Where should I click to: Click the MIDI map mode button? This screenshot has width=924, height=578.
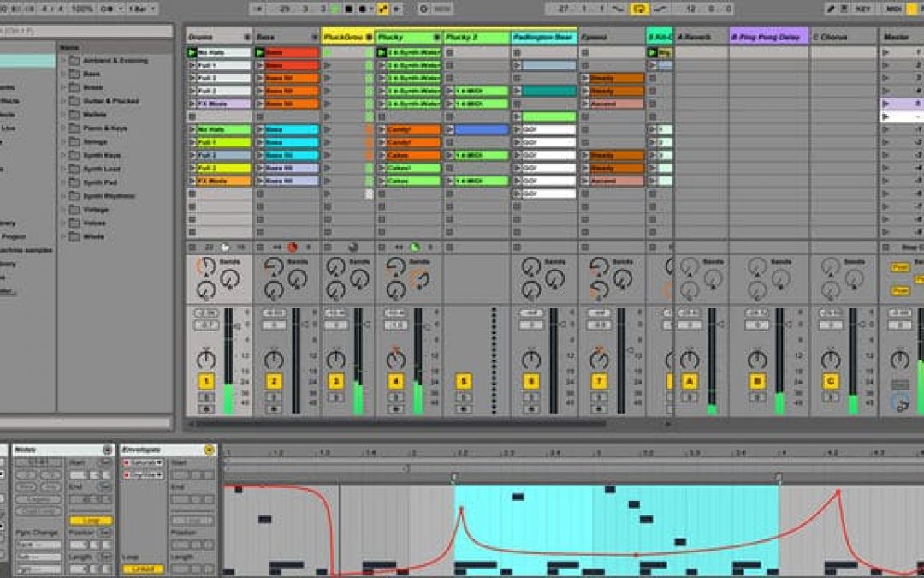tap(893, 9)
